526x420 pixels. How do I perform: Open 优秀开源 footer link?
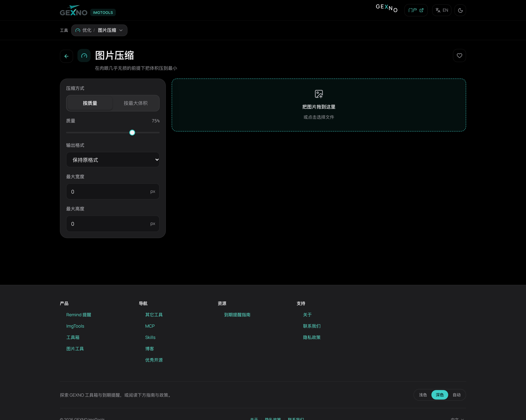pyautogui.click(x=154, y=360)
